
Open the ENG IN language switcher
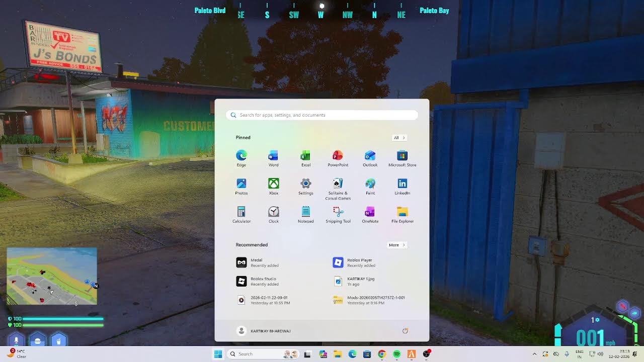[580, 354]
